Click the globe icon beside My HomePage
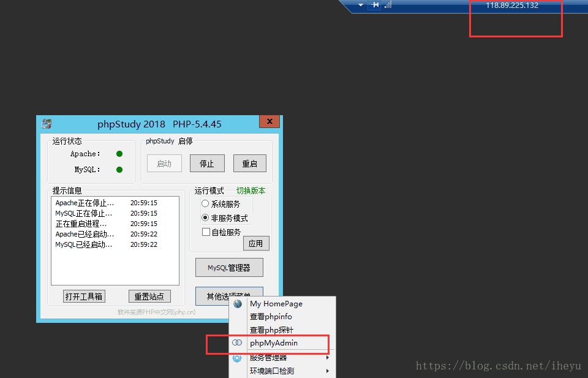Image resolution: width=588 pixels, height=378 pixels. [x=238, y=303]
